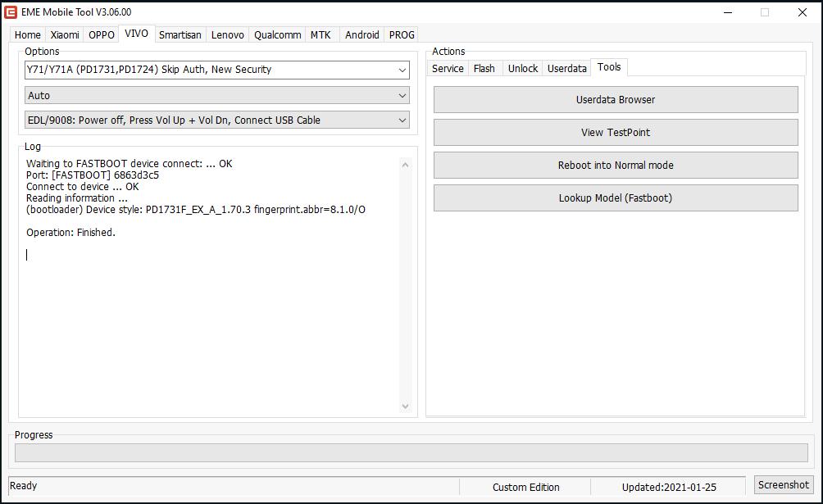Open the Userdata actions tab

point(567,68)
